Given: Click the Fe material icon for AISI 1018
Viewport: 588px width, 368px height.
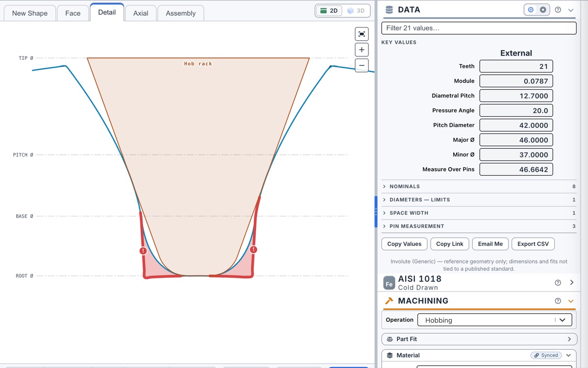Looking at the screenshot, I should point(389,283).
